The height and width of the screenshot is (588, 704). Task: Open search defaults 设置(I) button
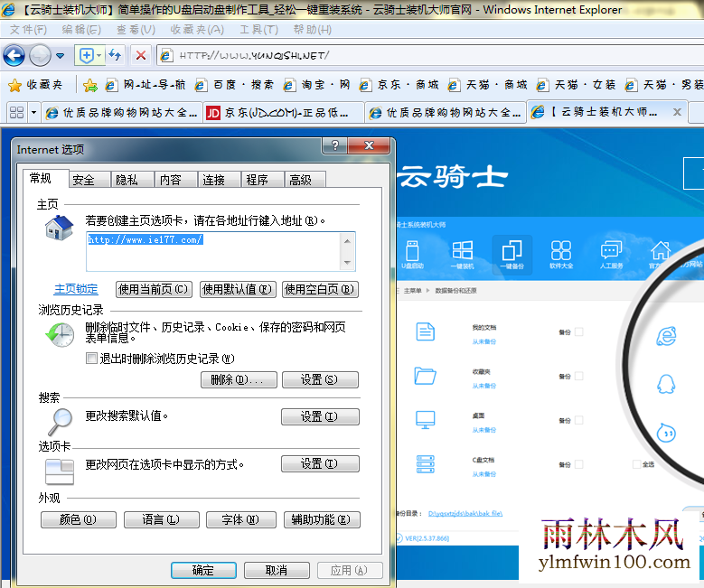click(320, 416)
